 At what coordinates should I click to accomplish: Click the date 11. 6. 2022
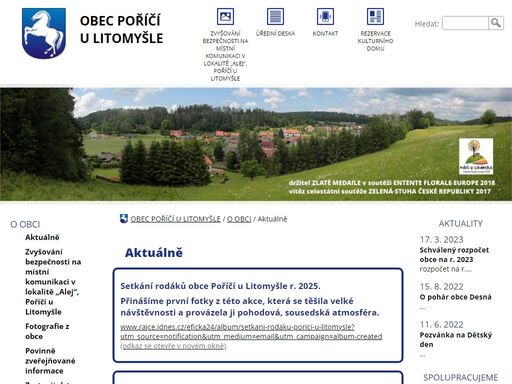441,325
